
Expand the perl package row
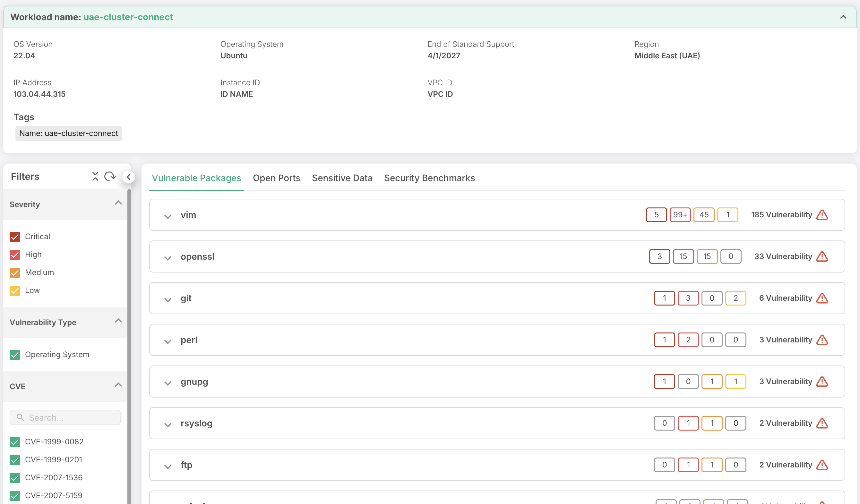pos(168,341)
